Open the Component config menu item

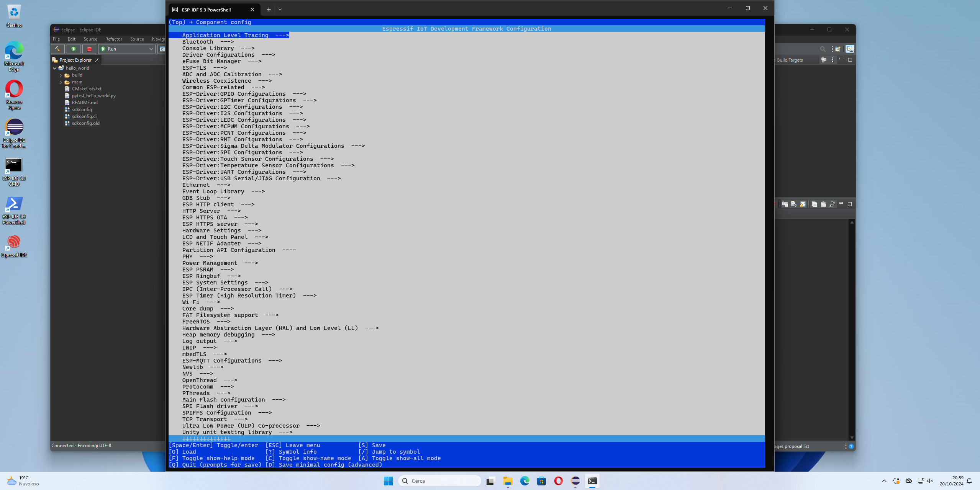223,22
